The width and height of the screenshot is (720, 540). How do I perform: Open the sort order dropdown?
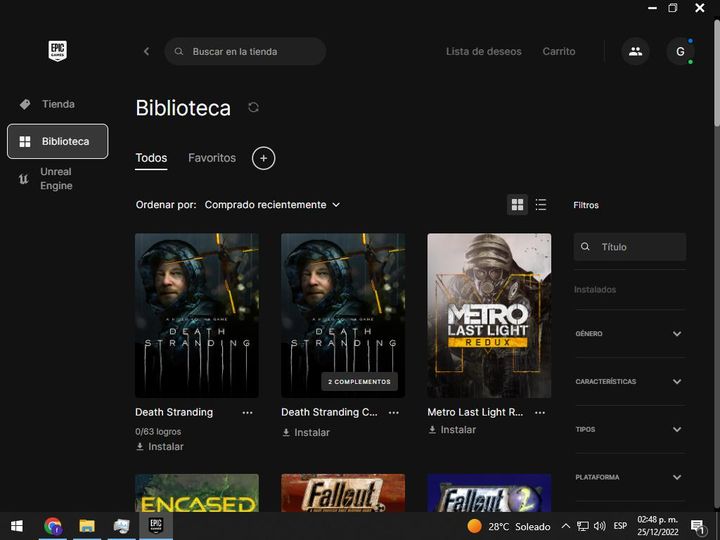click(x=272, y=205)
